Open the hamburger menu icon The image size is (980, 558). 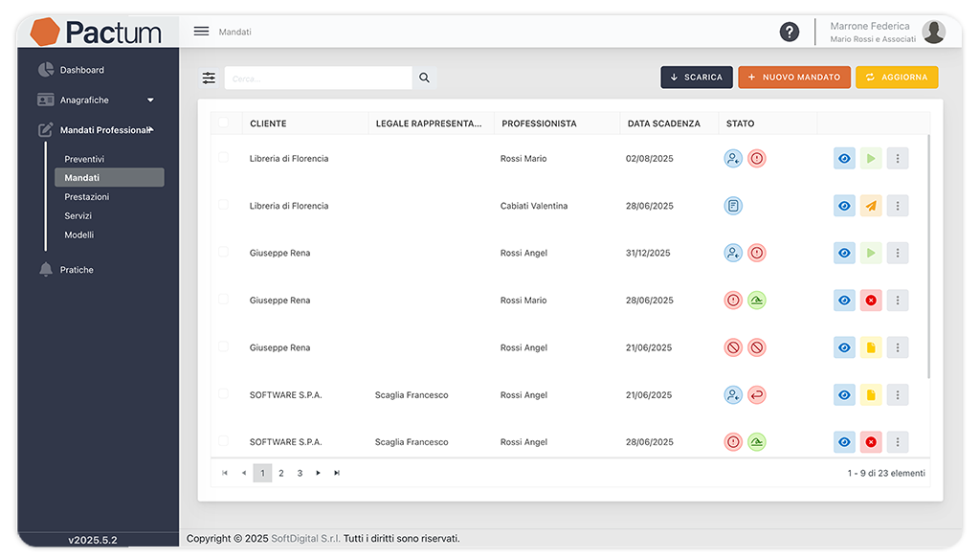pyautogui.click(x=201, y=32)
